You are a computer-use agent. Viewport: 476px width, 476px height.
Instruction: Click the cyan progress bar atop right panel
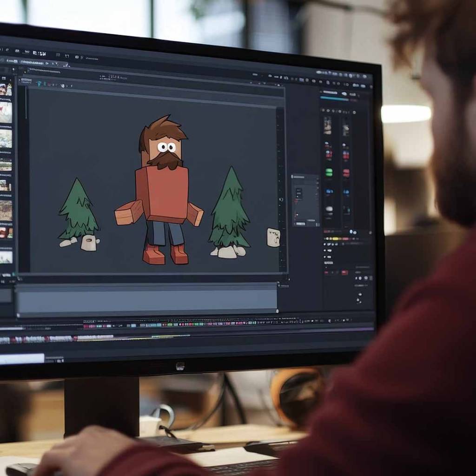pos(334,99)
